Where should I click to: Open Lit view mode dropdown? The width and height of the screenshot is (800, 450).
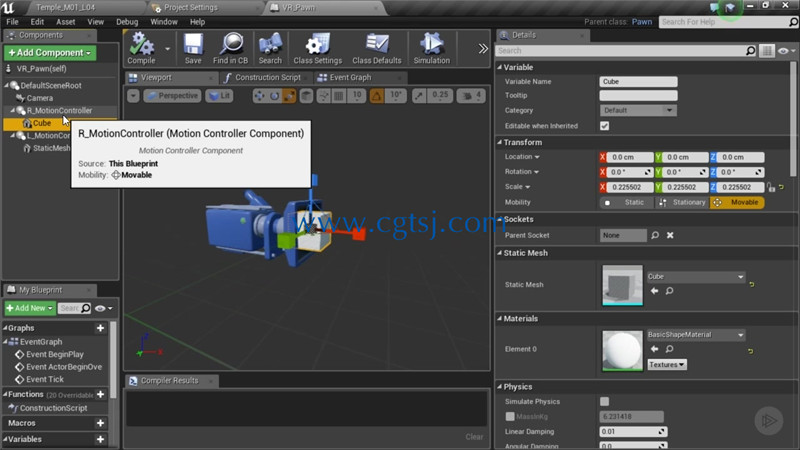pos(219,96)
